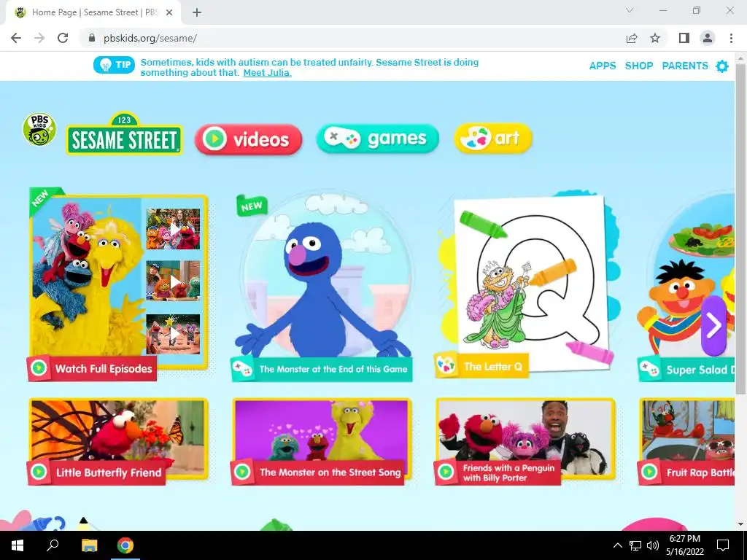Play Fruit Rap Battle video
The image size is (747, 560).
(x=686, y=441)
